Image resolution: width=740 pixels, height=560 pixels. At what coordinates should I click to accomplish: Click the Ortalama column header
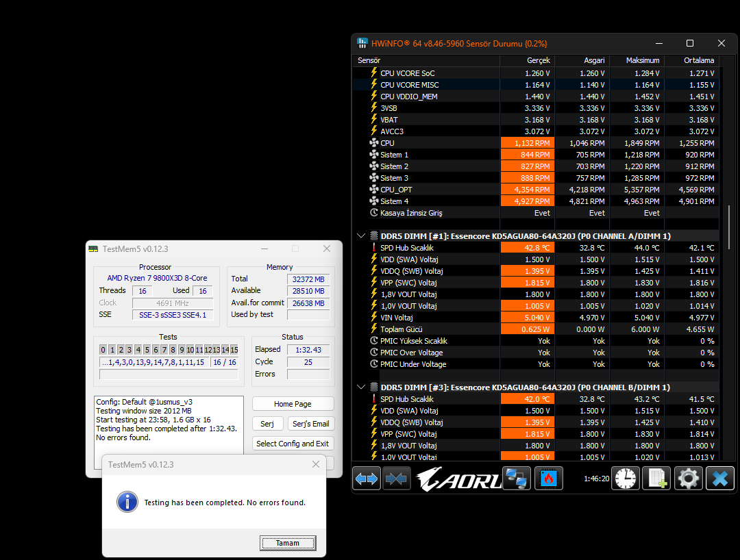[691, 60]
